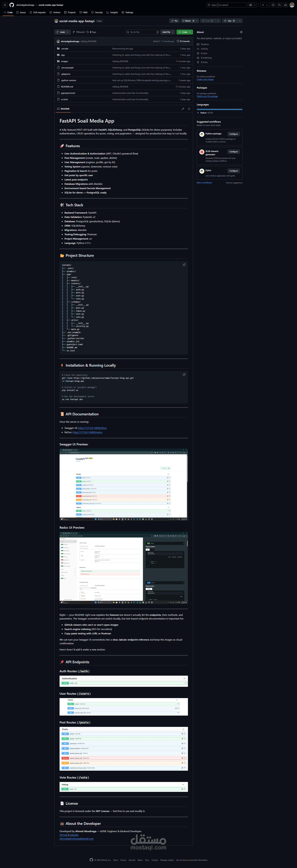The height and width of the screenshot is (868, 297).
Task: Open the pyproject.toml file
Action: [x=68, y=93]
